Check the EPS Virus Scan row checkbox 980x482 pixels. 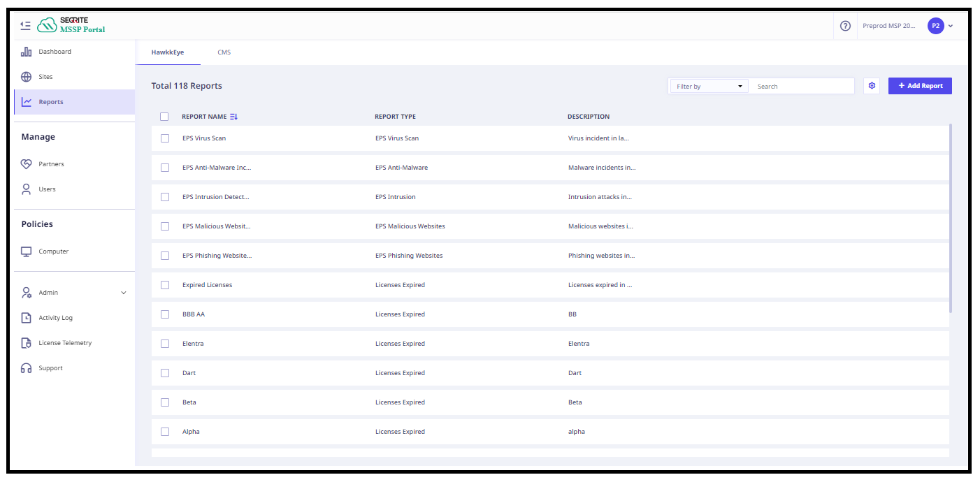[165, 138]
